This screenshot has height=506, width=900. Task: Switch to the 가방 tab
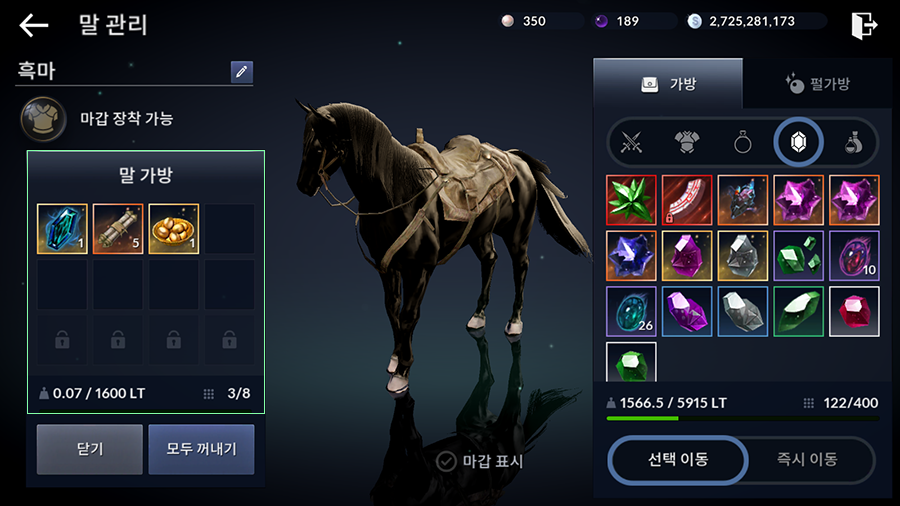(x=668, y=84)
